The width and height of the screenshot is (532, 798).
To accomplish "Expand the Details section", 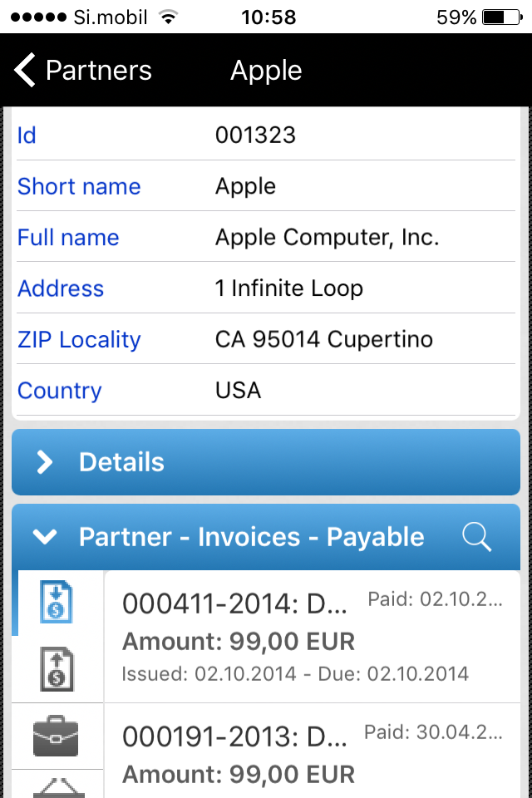I will click(266, 462).
